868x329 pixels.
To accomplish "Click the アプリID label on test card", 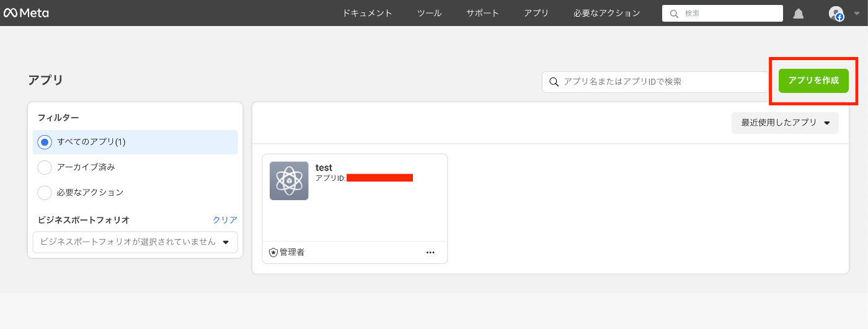I will [x=330, y=178].
